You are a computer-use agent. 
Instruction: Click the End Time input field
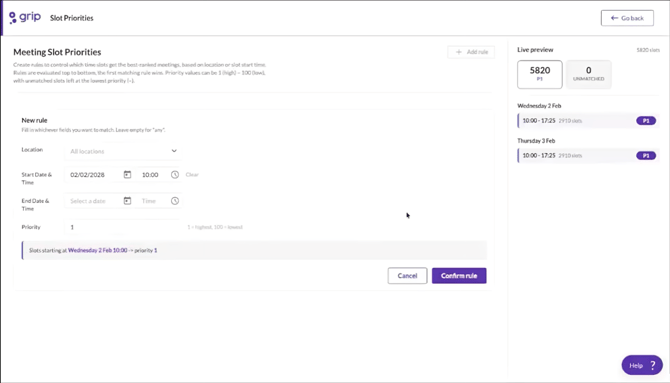point(153,201)
